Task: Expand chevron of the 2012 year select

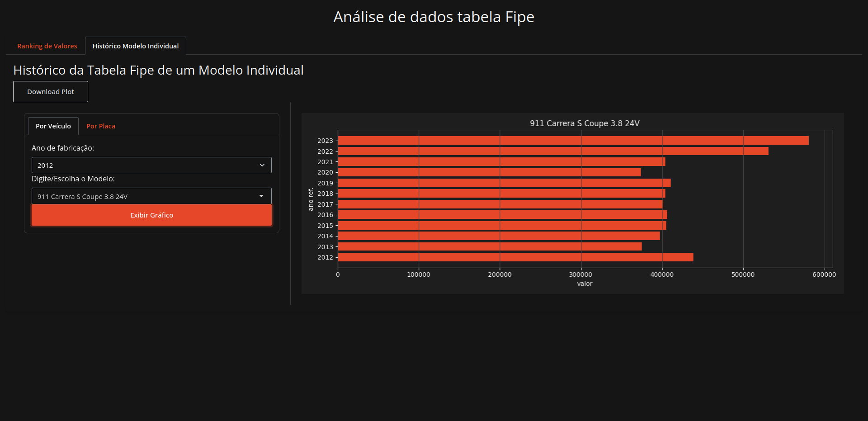Action: pos(262,165)
